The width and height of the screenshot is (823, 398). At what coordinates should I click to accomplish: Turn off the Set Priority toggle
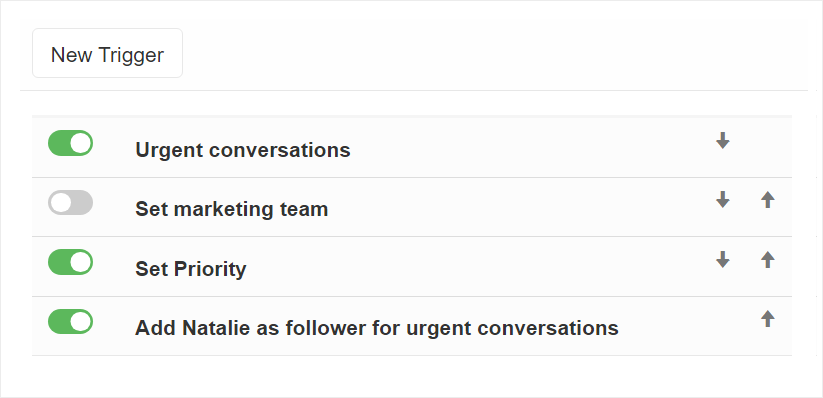tap(70, 262)
